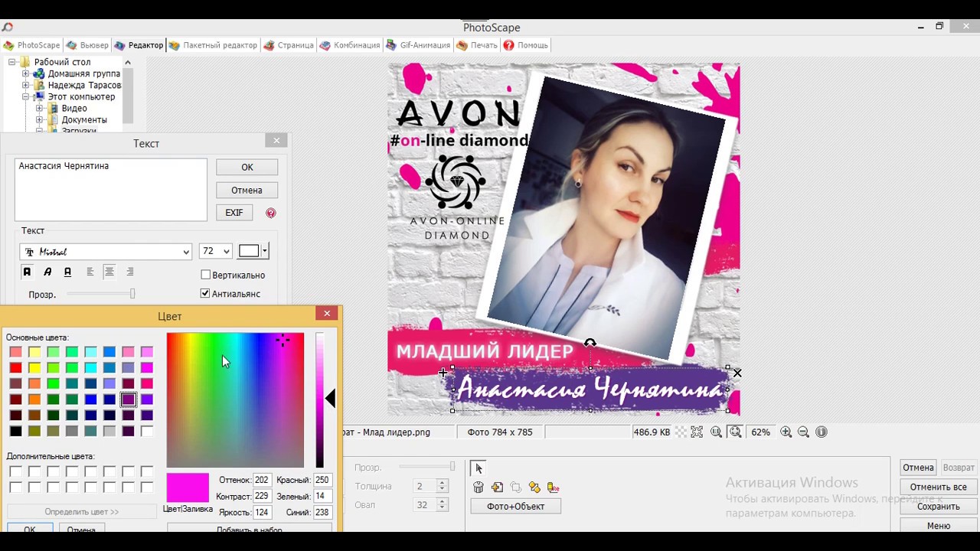Switch to the Пакетный редактор tab
The image size is (980, 551).
pyautogui.click(x=213, y=45)
